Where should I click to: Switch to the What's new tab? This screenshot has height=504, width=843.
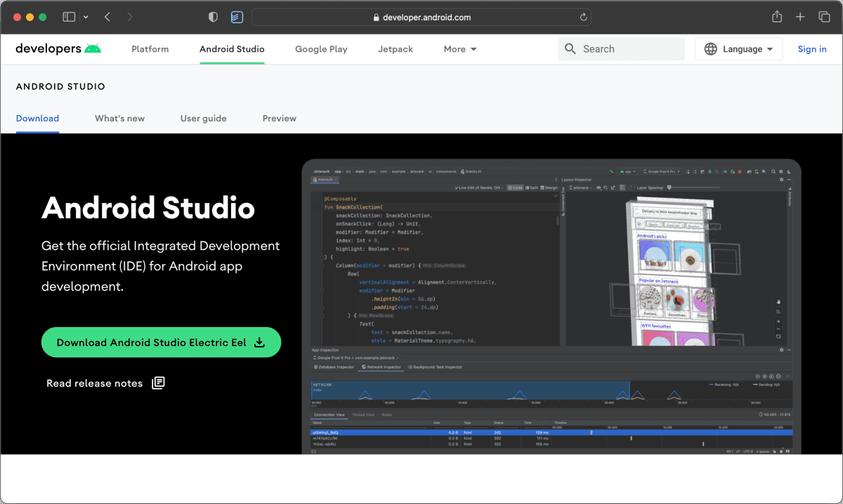pos(119,118)
